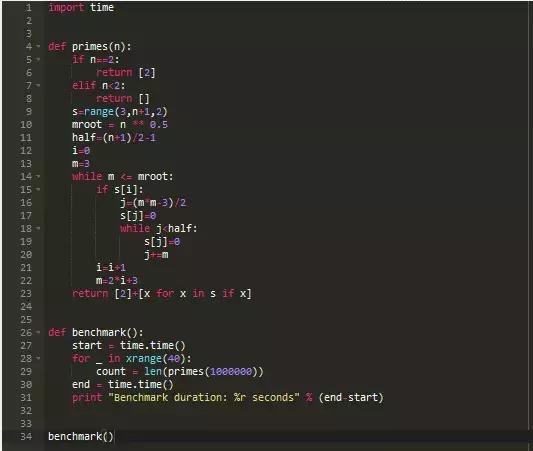Click 'benchmark()' call on line 34
The height and width of the screenshot is (451, 533).
point(81,436)
